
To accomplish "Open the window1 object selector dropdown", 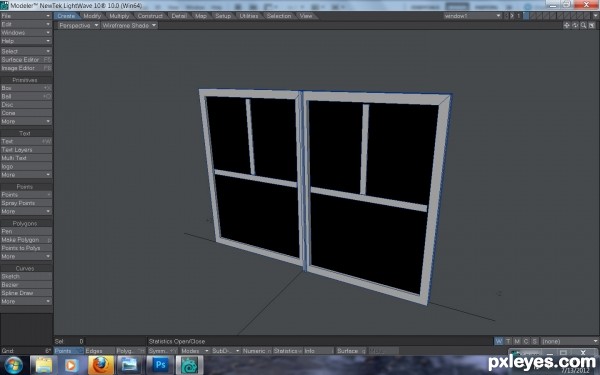I will 473,16.
